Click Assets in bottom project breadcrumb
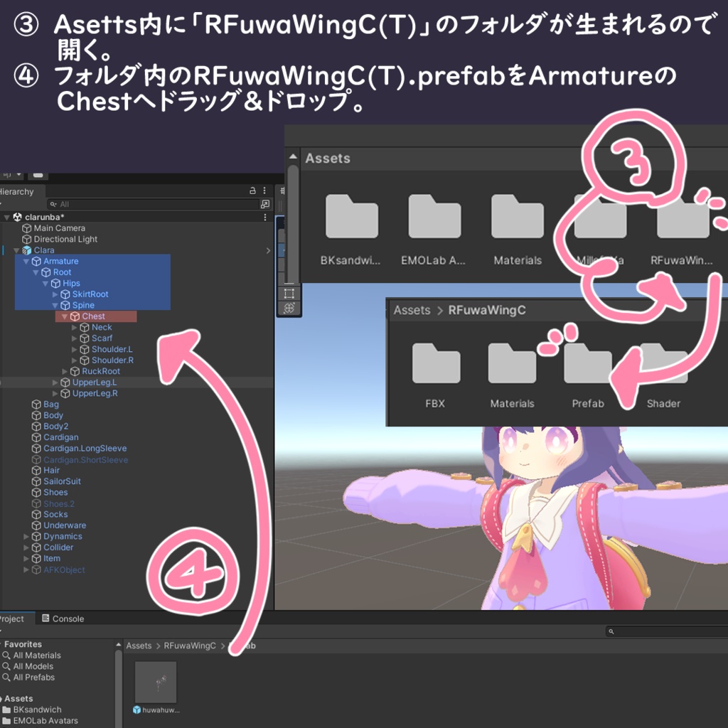Viewport: 728px width, 728px height. [x=139, y=646]
